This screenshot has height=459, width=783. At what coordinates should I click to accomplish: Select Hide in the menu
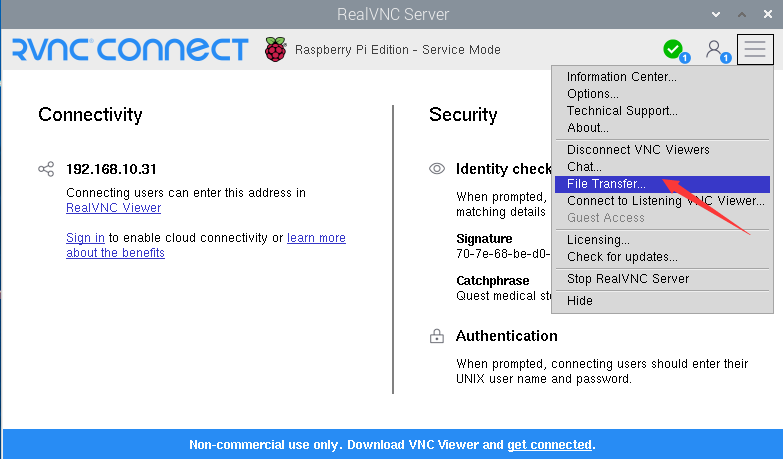[662, 301]
